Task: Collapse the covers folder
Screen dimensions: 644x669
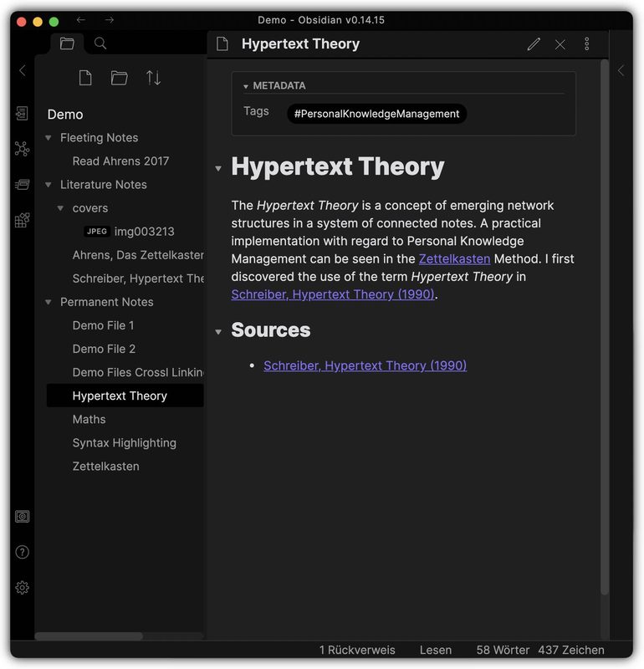Action: coord(60,208)
